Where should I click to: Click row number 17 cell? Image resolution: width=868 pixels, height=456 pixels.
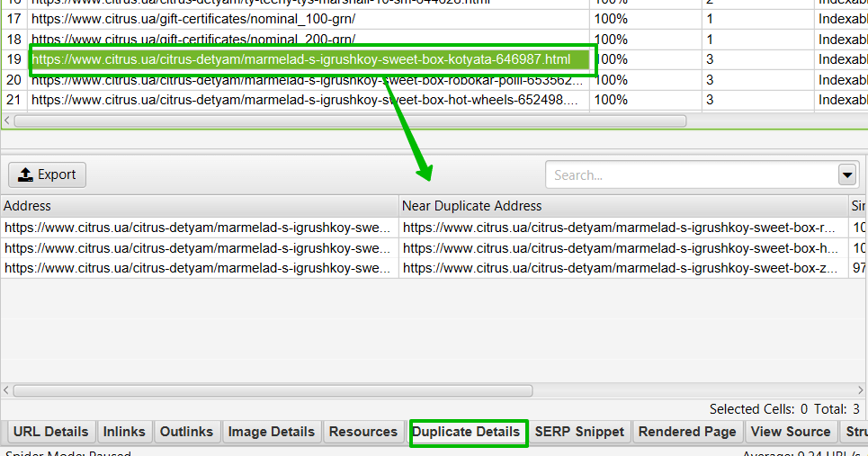click(13, 20)
